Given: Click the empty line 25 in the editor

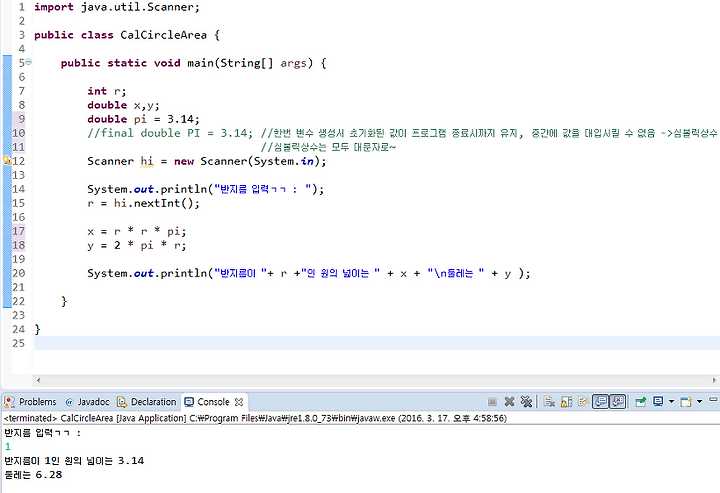Looking at the screenshot, I should pos(377,343).
